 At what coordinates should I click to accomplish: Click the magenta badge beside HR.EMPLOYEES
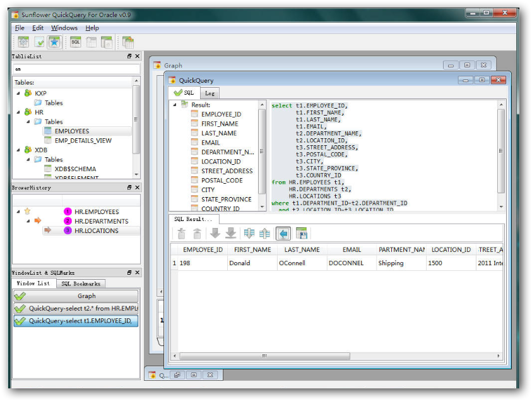68,212
